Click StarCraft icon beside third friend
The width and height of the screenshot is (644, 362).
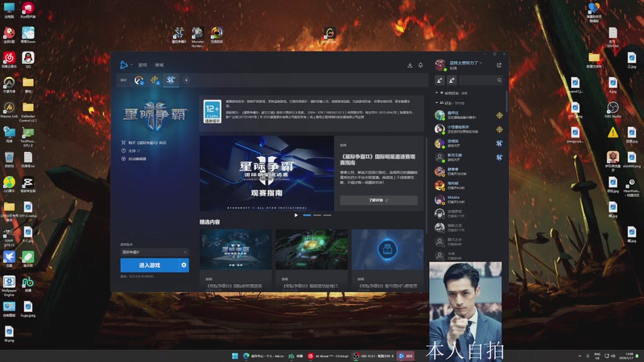(499, 143)
